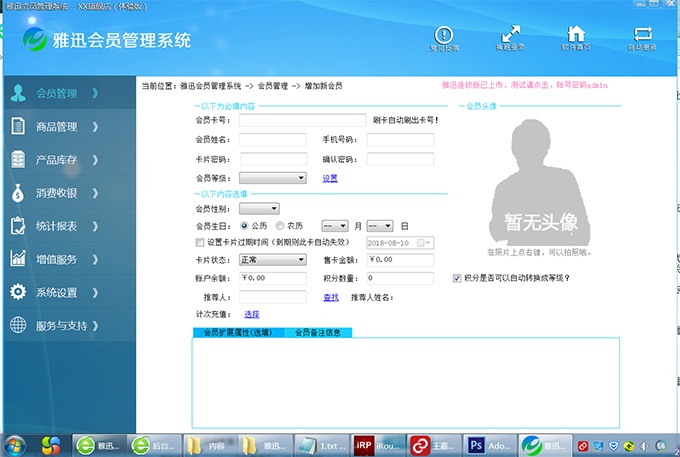This screenshot has width=680, height=457.
Task: Switch to the 会员扩展属性(选填) tab
Action: [x=237, y=332]
